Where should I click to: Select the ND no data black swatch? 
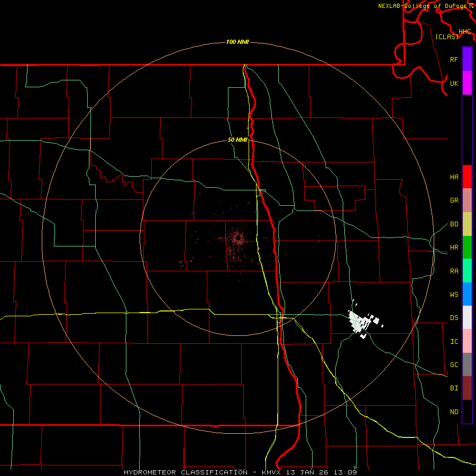coord(467,411)
